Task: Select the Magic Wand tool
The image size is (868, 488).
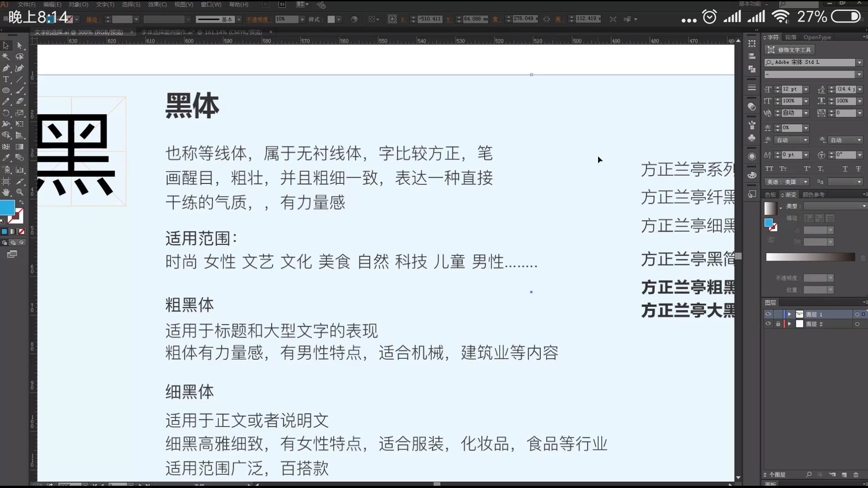Action: click(6, 57)
